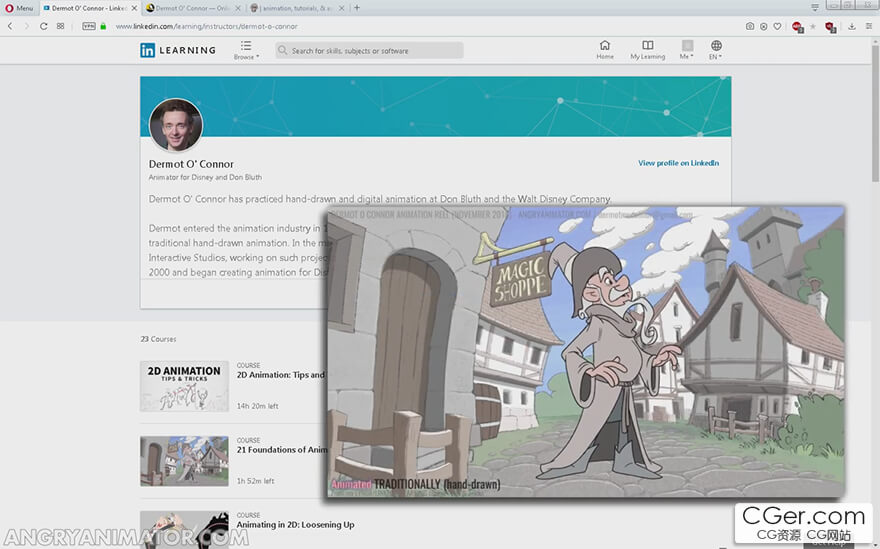
Task: Click the heart bookmark icon
Action: click(777, 26)
